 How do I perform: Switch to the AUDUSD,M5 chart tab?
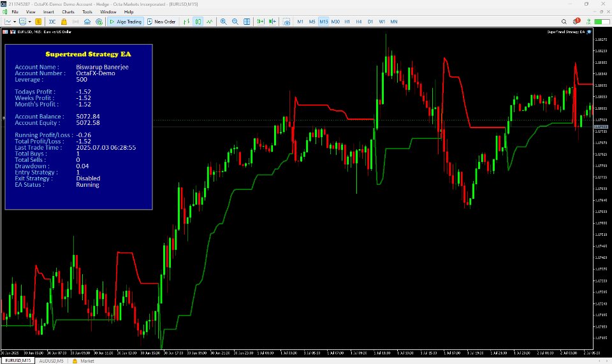tap(51, 361)
